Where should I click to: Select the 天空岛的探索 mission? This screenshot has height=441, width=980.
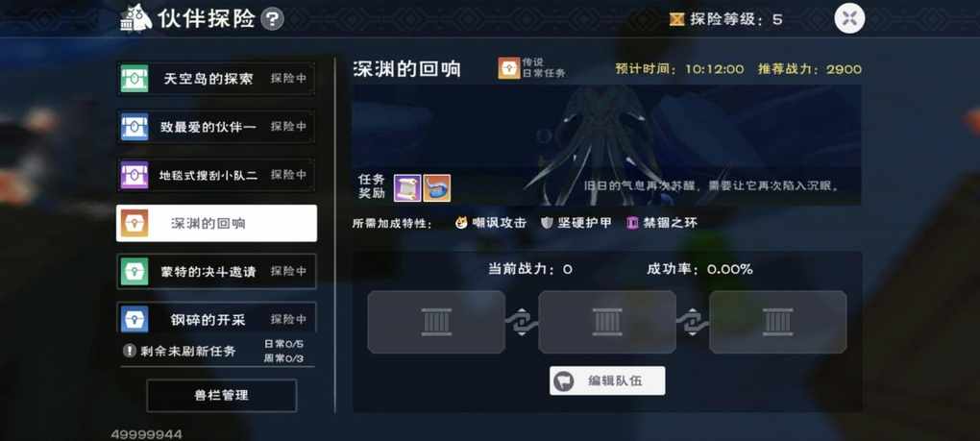pos(216,79)
